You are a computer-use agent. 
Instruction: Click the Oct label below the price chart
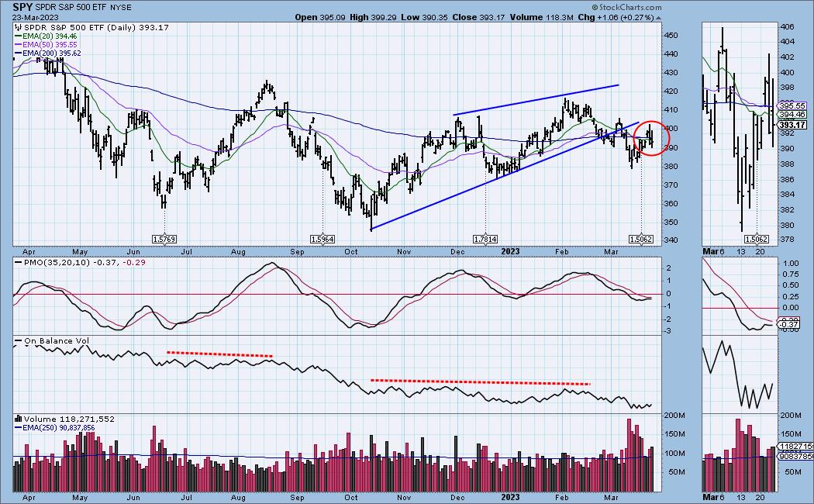351,252
